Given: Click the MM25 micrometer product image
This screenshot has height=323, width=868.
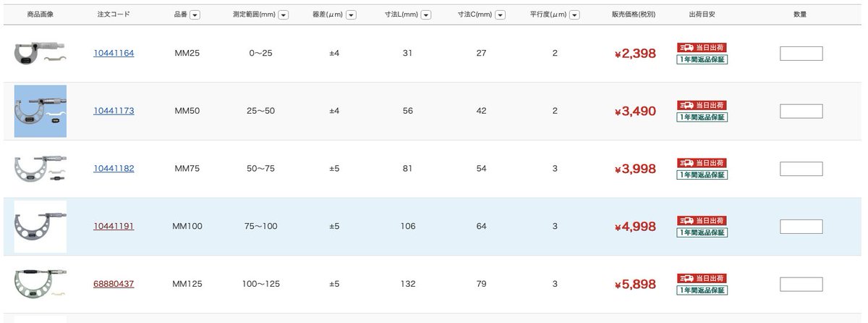Looking at the screenshot, I should pyautogui.click(x=41, y=53).
